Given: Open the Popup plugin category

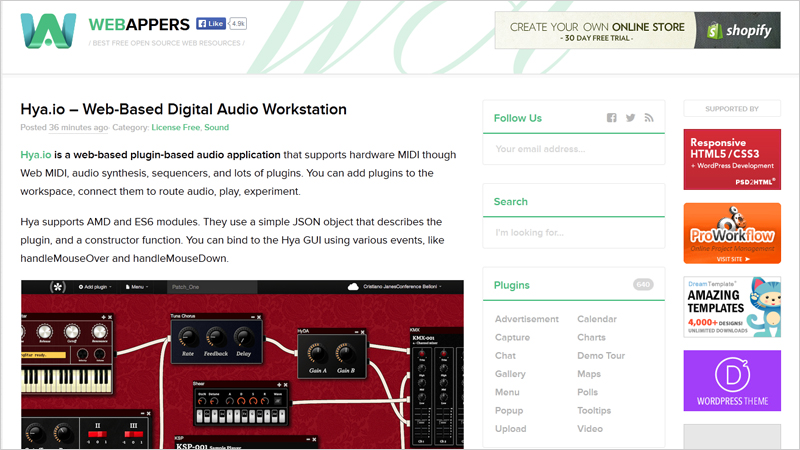Looking at the screenshot, I should tap(509, 411).
